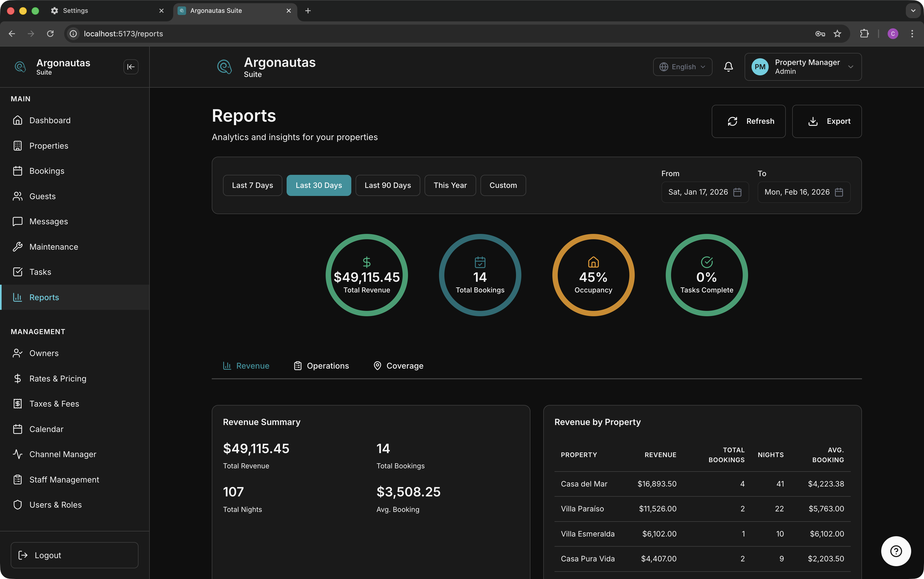Click the Channel Manager activity icon
This screenshot has height=579, width=924.
[18, 454]
